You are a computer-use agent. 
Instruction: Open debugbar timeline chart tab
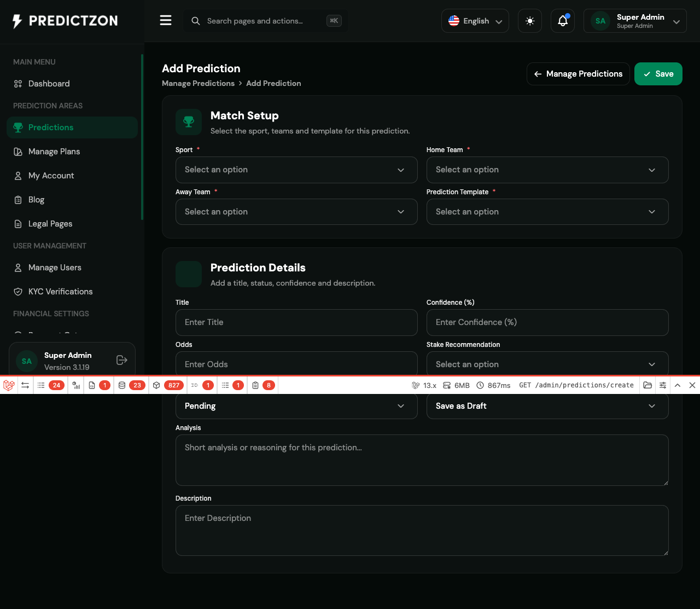(76, 385)
